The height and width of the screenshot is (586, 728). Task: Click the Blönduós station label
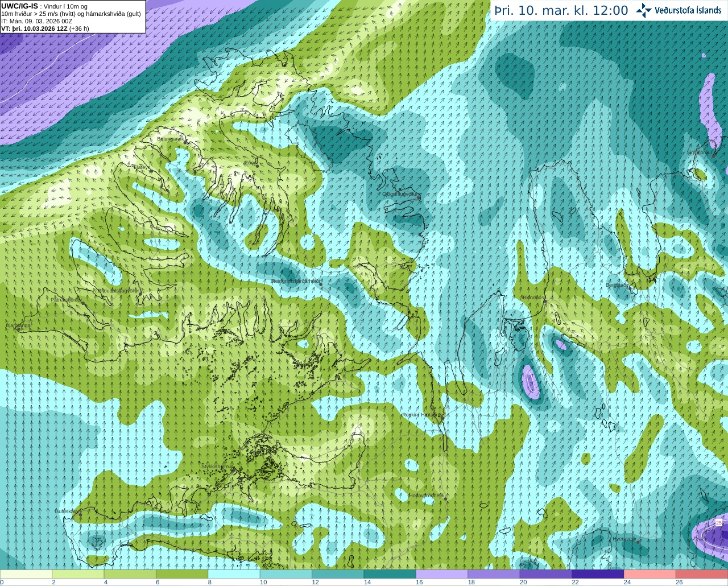click(x=533, y=298)
